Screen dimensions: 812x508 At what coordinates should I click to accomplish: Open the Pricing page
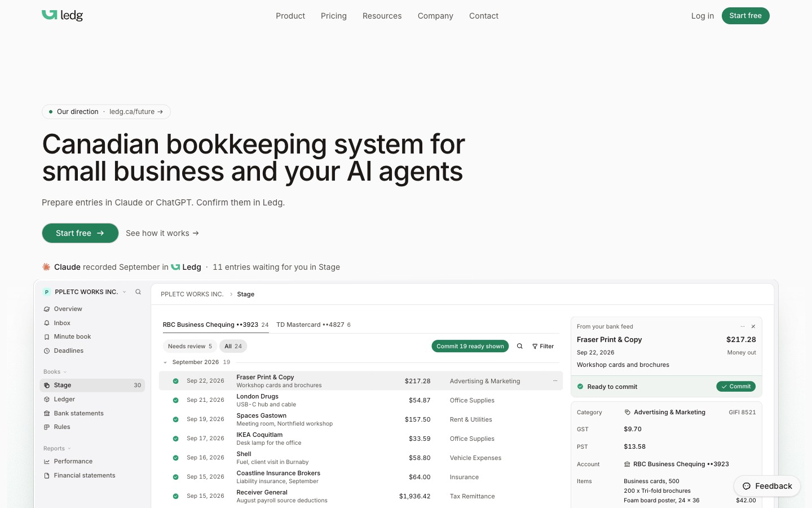[334, 16]
